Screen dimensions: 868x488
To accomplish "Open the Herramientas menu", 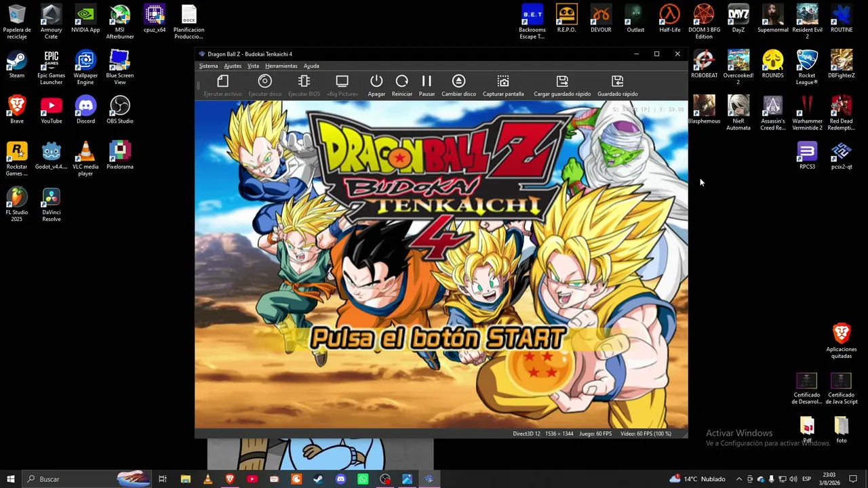I will tap(281, 66).
